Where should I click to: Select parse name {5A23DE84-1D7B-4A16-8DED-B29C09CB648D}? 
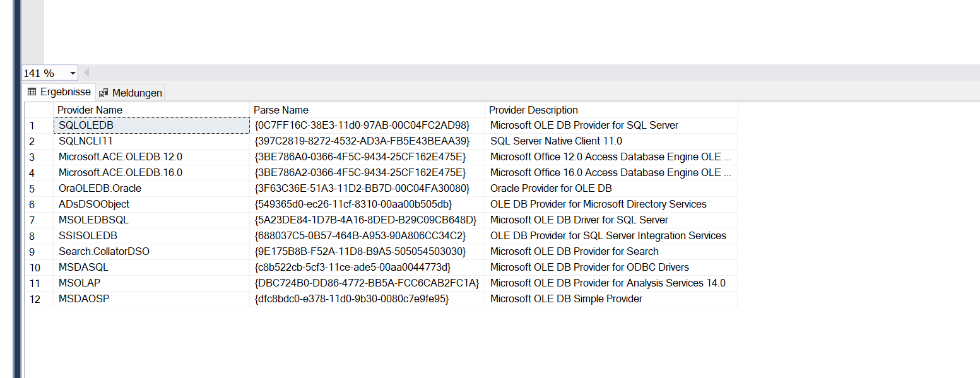[367, 220]
